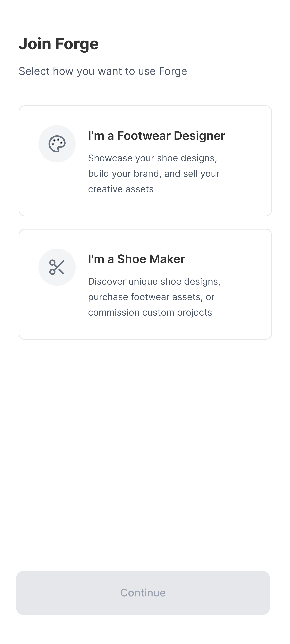Tap the "commission custom projects" line
290x644 pixels.
150,313
